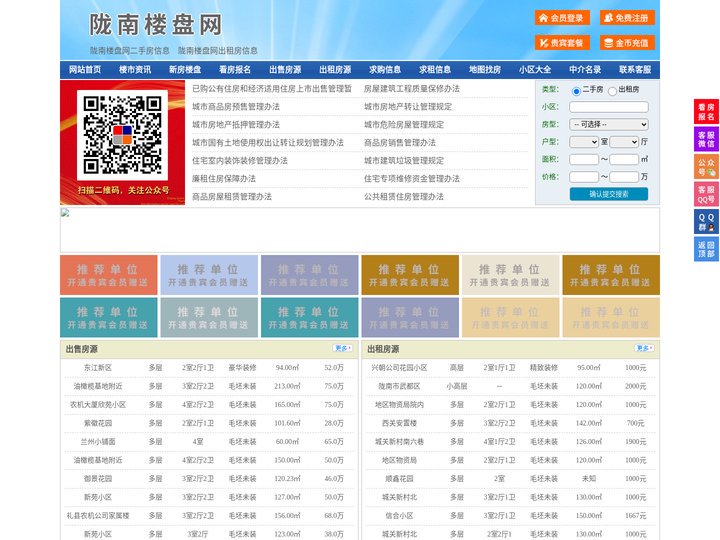Open the 免费注册 free registration button
This screenshot has width=720, height=540.
coord(627,18)
